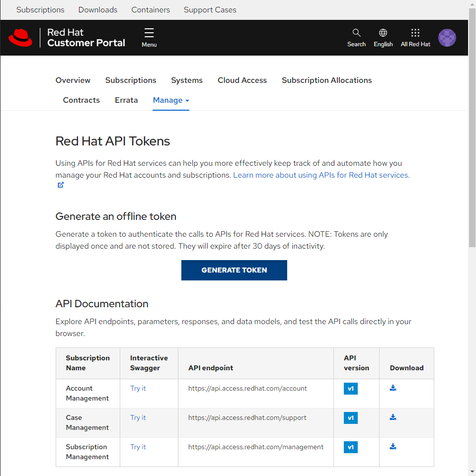Click the Red Hat fedora logo

click(20, 38)
